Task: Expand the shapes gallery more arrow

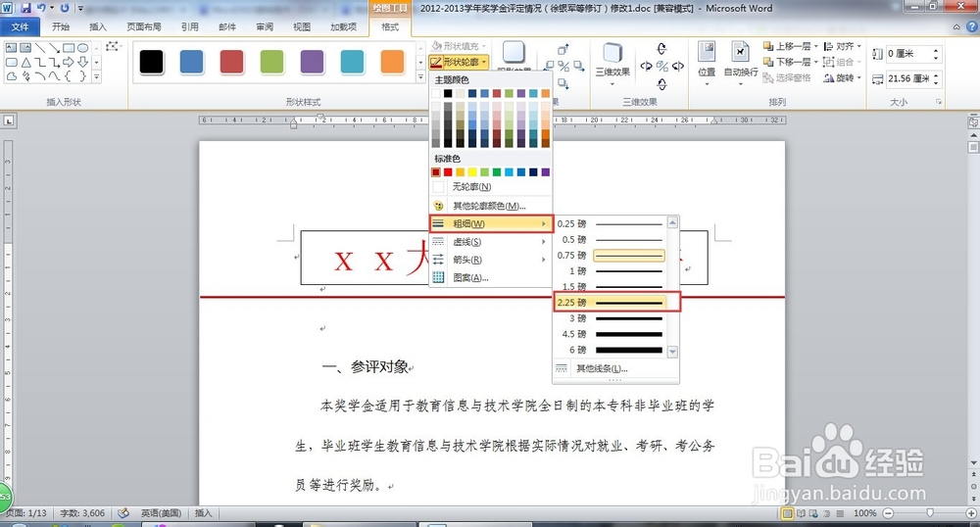Action: [96, 76]
